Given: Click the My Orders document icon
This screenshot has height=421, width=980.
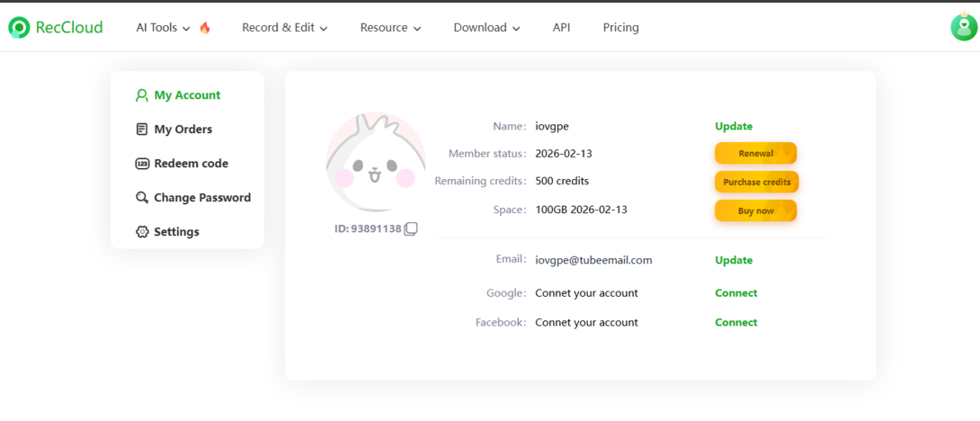Looking at the screenshot, I should tap(142, 130).
